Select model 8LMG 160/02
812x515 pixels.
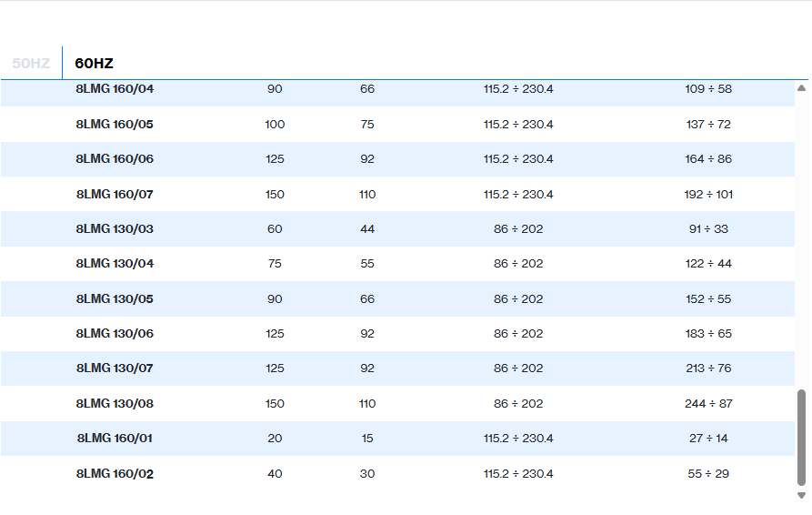[115, 473]
